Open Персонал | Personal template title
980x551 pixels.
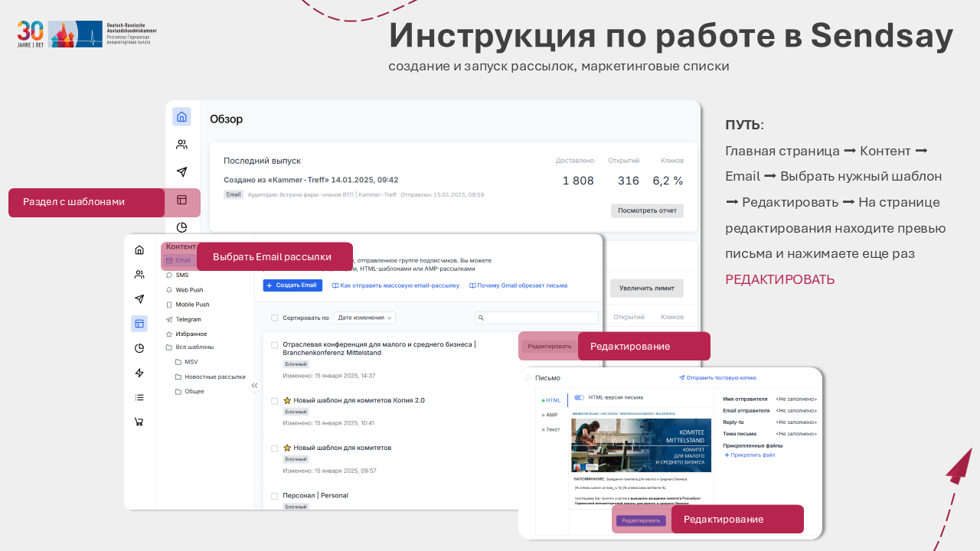coord(315,495)
